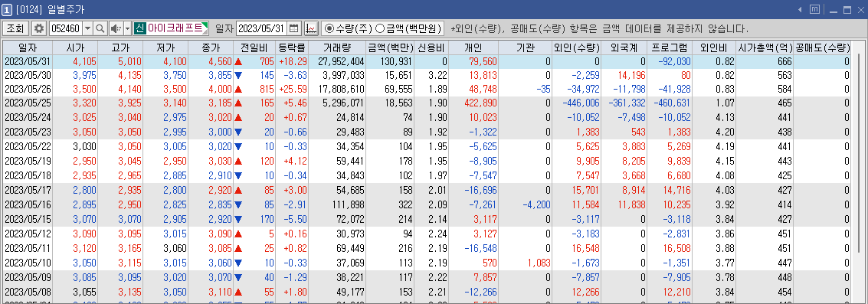The image size is (868, 304).
Task: Click trading volume 27,952,404
Action: (x=337, y=61)
